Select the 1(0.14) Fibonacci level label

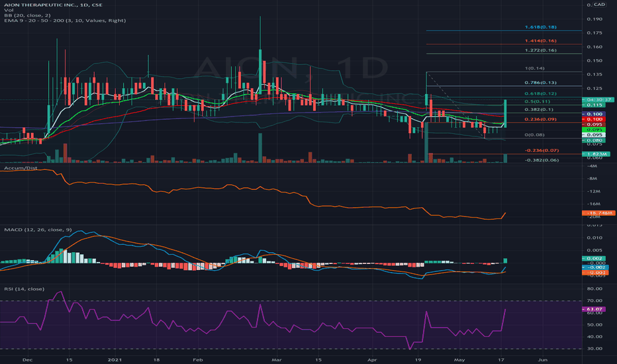[x=534, y=68]
